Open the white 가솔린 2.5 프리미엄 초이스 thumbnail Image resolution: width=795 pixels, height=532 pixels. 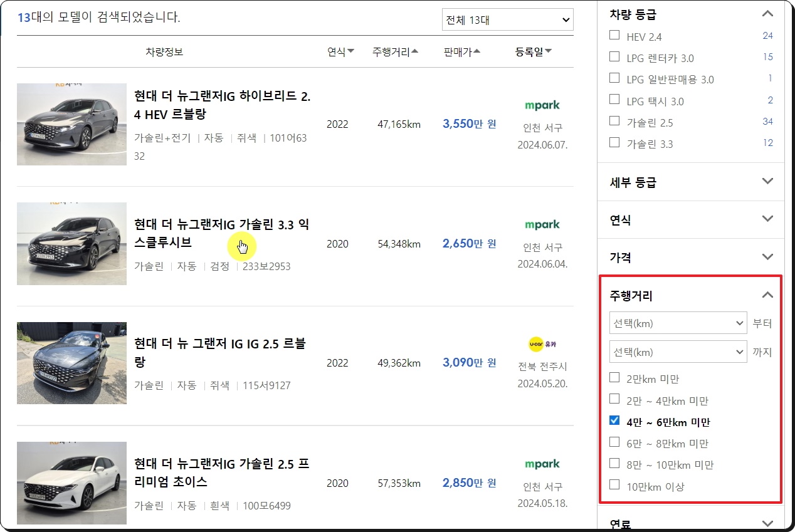pos(71,482)
